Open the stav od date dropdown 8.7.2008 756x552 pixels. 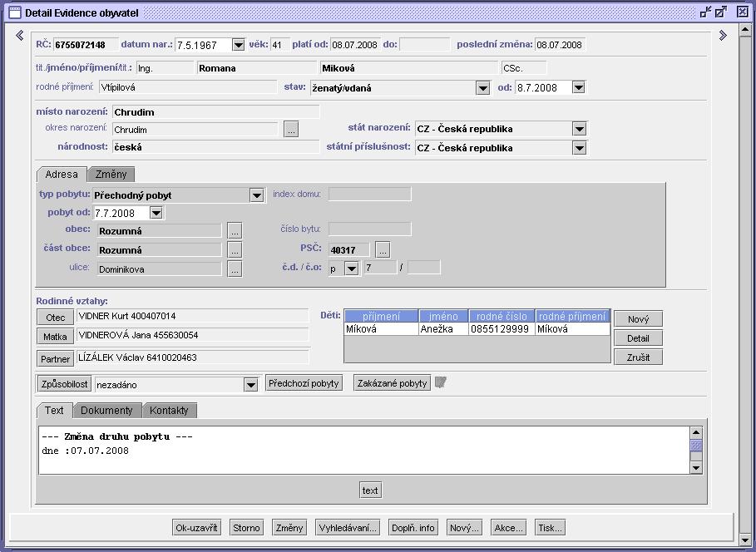point(579,88)
